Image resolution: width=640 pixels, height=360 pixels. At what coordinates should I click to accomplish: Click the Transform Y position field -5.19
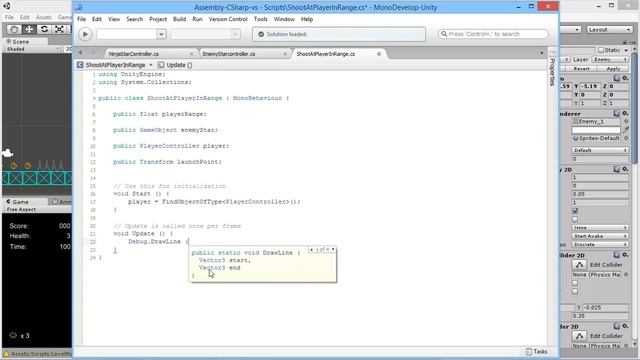590,86
